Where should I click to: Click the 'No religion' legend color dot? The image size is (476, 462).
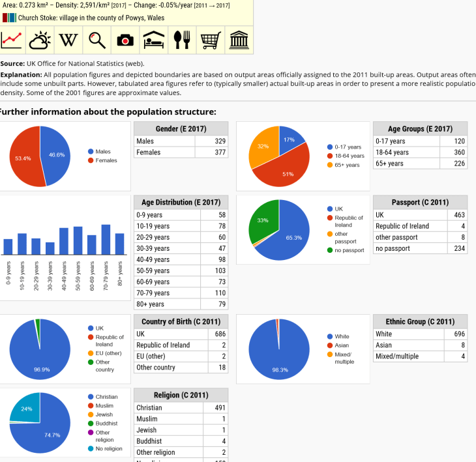coord(91,448)
